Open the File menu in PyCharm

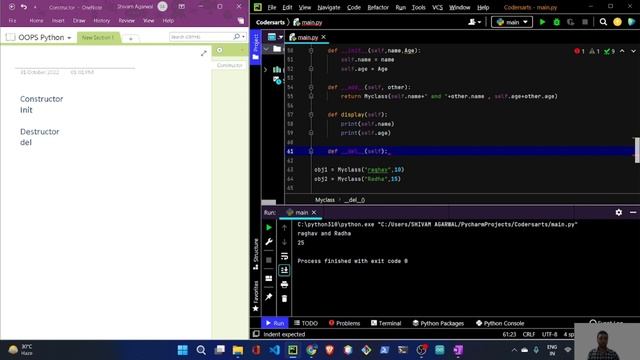271,7
